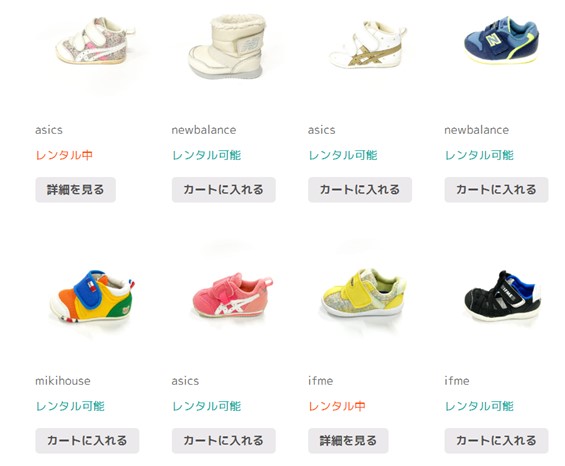Screen dimensions: 565x466
Task: Add the mikihouse shoe to cart
Action: click(x=87, y=440)
